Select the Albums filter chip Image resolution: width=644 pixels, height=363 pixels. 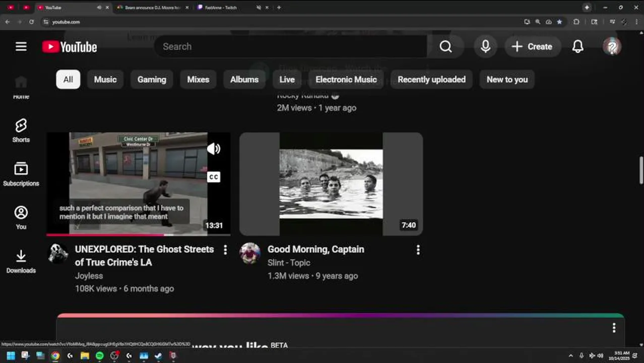(244, 79)
